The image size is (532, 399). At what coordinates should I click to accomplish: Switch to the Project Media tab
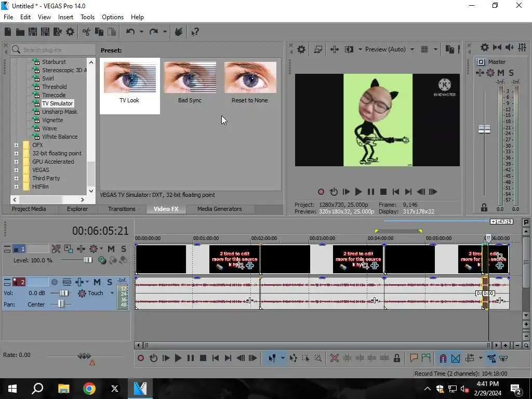click(29, 209)
